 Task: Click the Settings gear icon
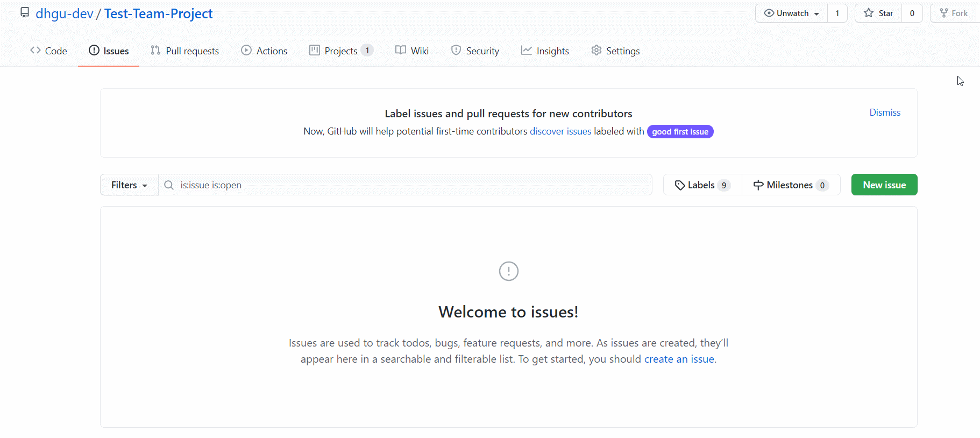(596, 50)
